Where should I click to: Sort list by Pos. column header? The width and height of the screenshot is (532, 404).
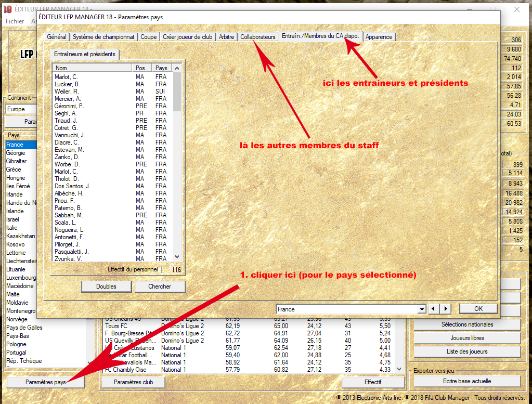(141, 68)
